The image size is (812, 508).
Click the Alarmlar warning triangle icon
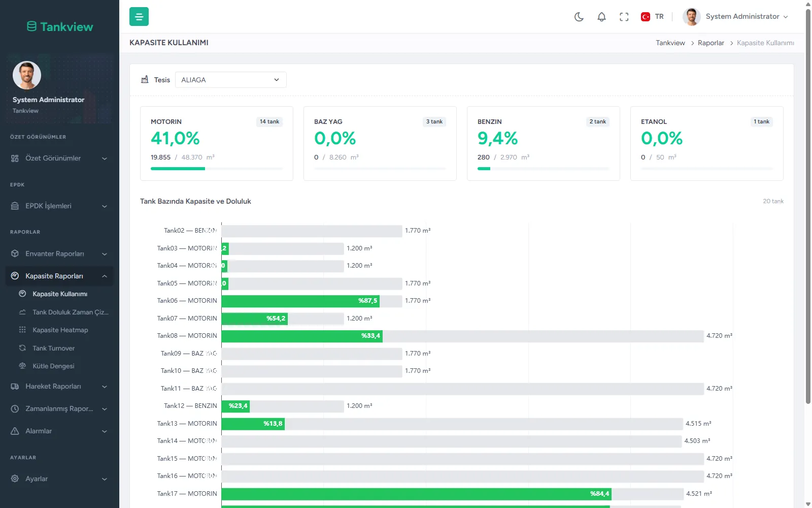tap(15, 431)
